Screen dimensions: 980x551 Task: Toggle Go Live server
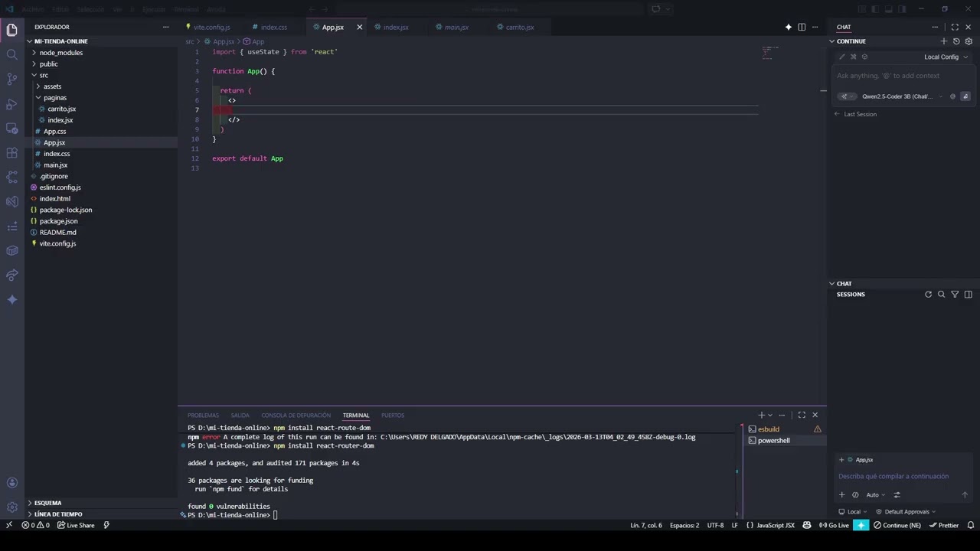(x=834, y=525)
